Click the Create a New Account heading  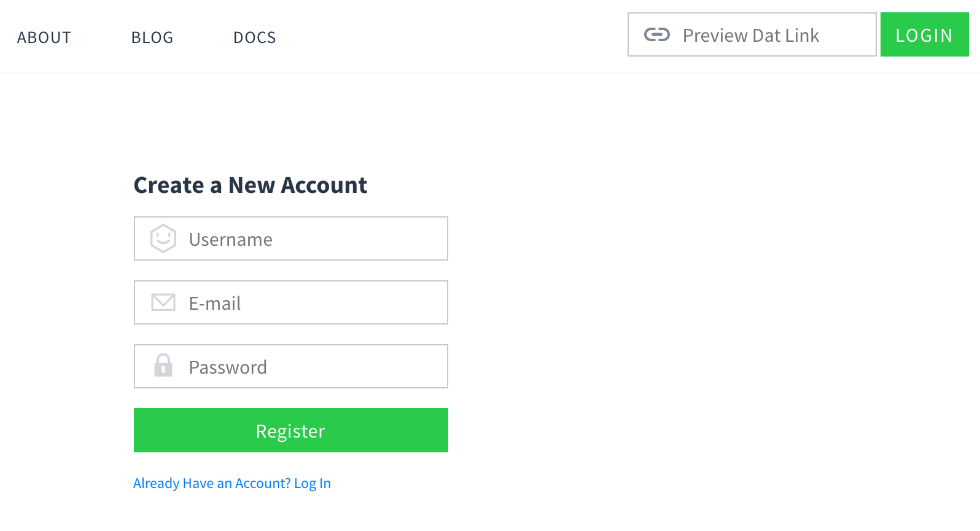251,184
